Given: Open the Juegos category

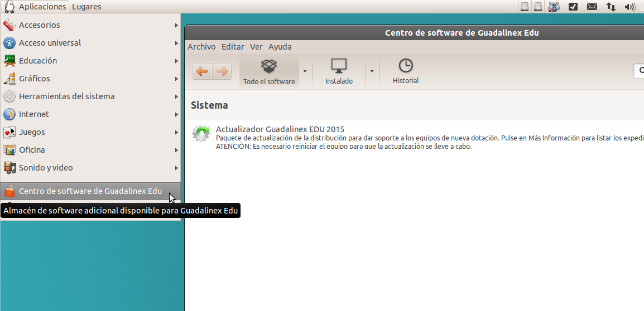Looking at the screenshot, I should (90, 132).
